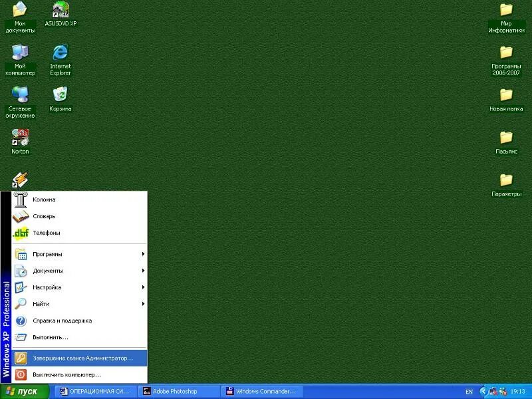Expand the Найти submenu

[x=79, y=304]
